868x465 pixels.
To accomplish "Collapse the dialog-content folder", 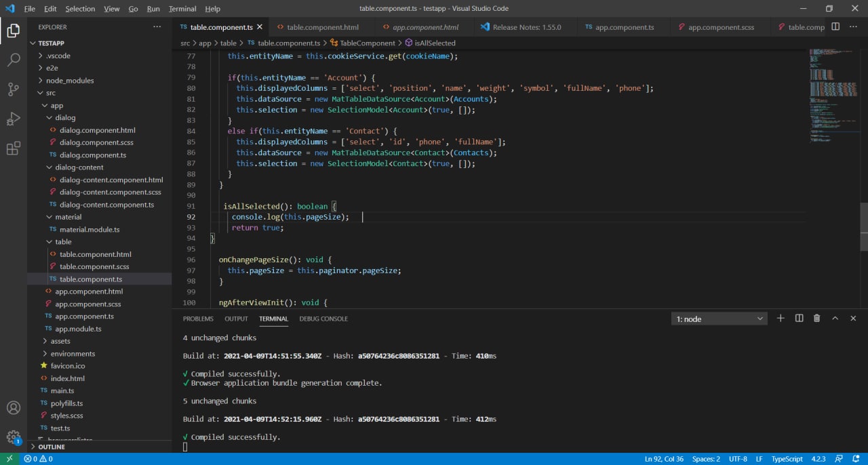I will coord(79,167).
